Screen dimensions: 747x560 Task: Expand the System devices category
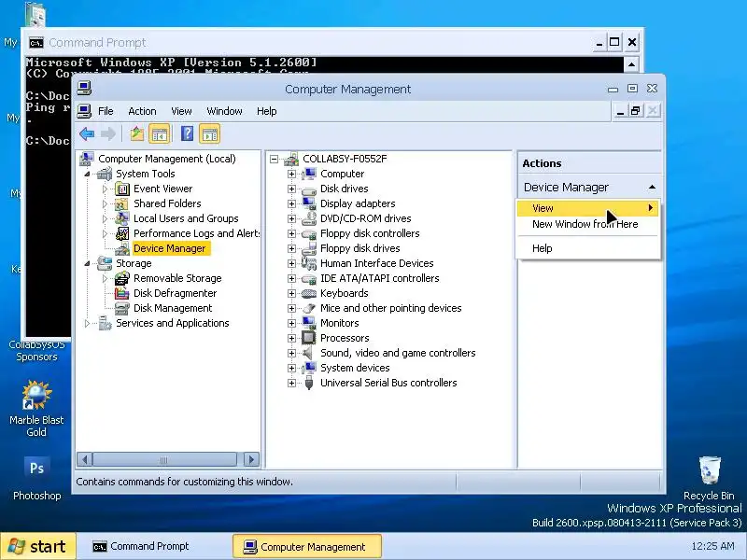[291, 368]
